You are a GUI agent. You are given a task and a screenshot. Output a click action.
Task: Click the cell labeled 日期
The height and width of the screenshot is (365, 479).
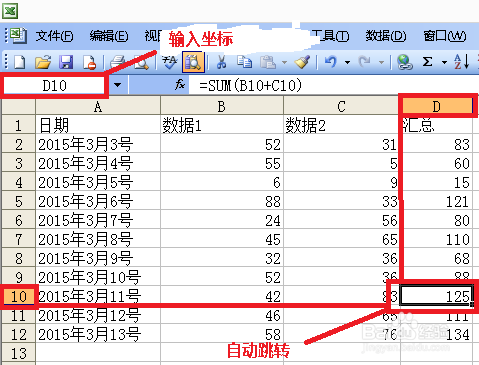[98, 125]
